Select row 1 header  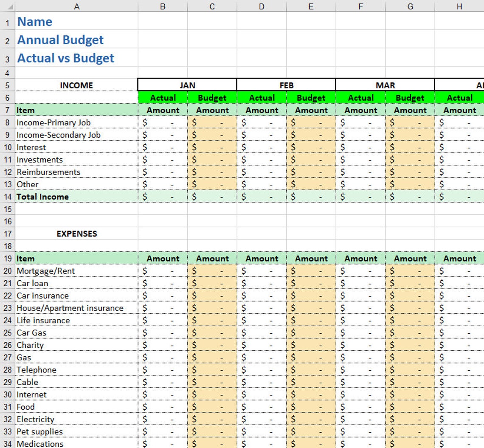pyautogui.click(x=7, y=21)
